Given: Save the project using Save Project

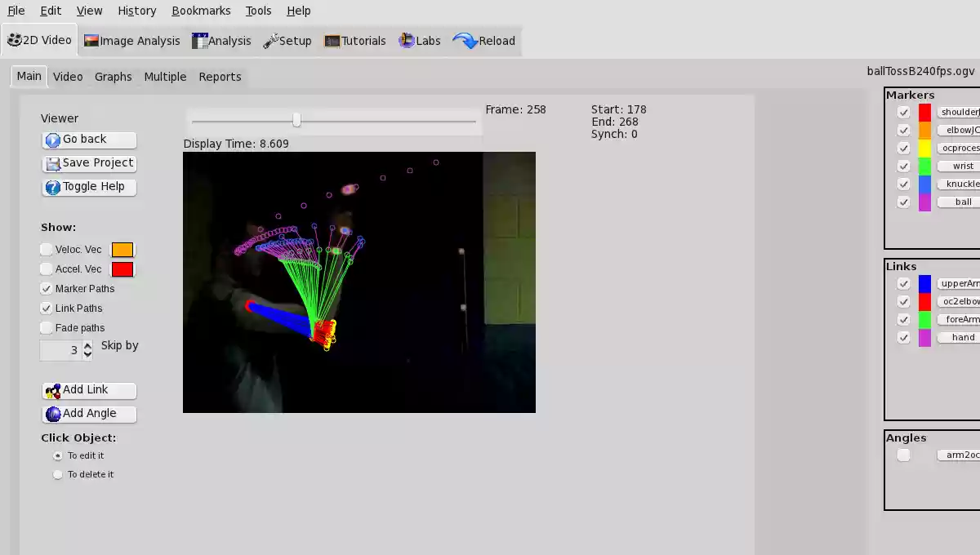Looking at the screenshot, I should [x=89, y=163].
